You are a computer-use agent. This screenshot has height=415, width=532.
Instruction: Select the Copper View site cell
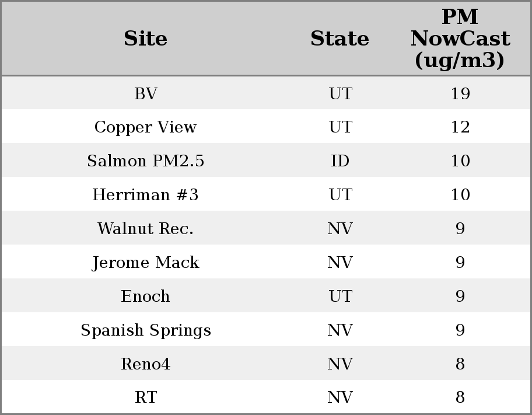[146, 127]
